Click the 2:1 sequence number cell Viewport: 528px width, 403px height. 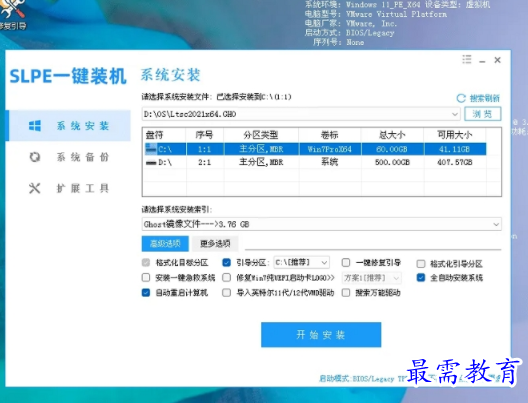tap(204, 162)
